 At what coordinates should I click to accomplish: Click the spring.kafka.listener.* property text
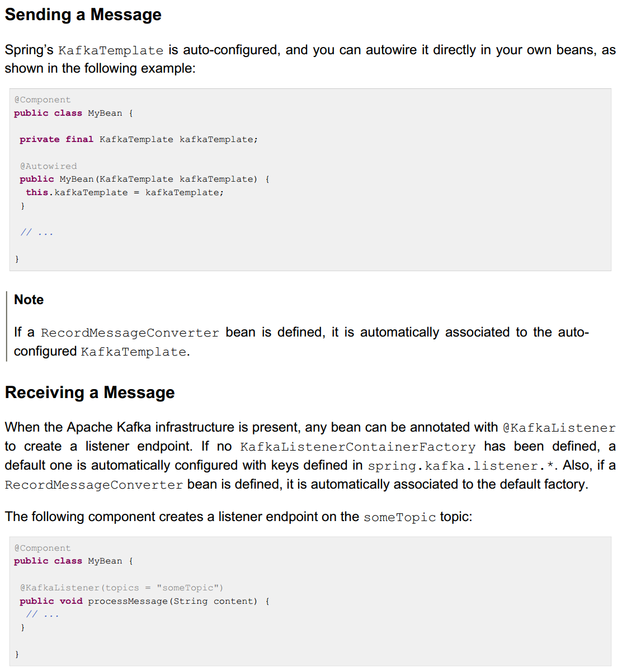coord(461,466)
